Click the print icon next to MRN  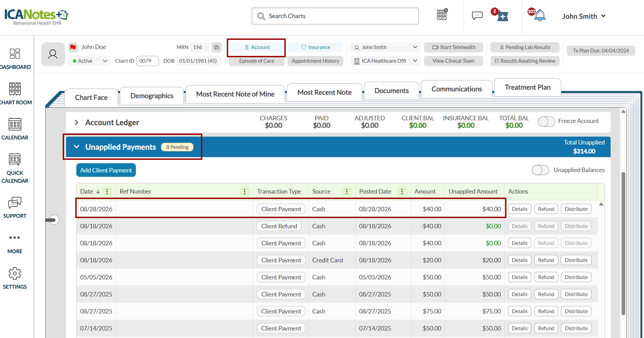[x=216, y=47]
